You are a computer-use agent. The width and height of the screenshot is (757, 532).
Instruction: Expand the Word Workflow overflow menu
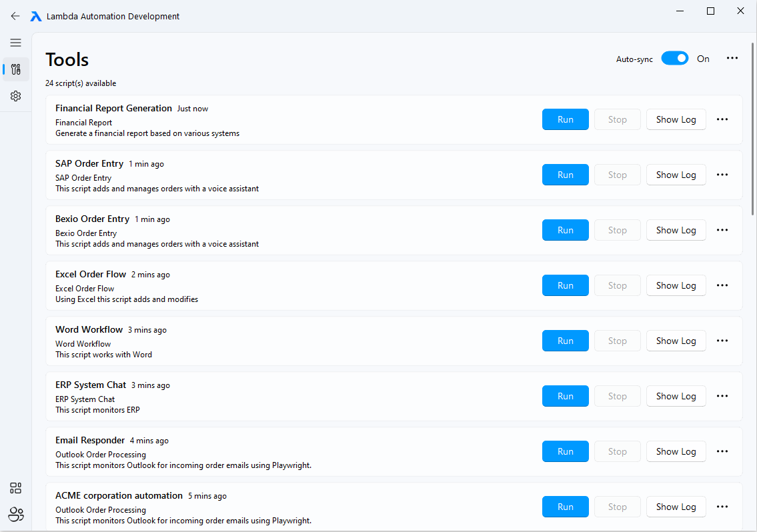tap(722, 340)
